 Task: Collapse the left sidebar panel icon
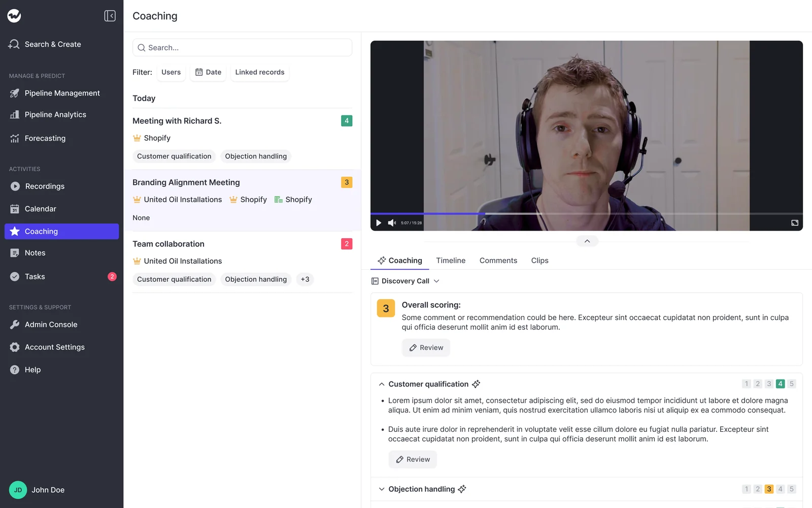point(110,16)
